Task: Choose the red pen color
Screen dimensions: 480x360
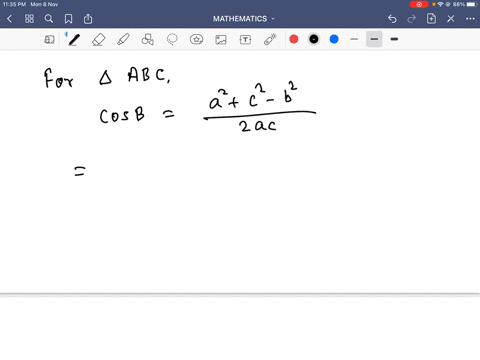Action: tap(294, 39)
